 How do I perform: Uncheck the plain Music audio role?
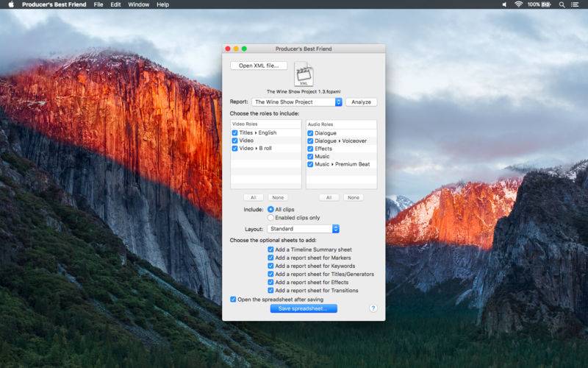click(310, 156)
